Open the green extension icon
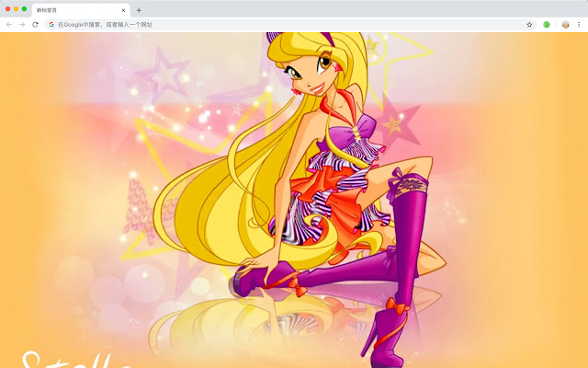Screen dimensions: 588x368 tap(547, 25)
